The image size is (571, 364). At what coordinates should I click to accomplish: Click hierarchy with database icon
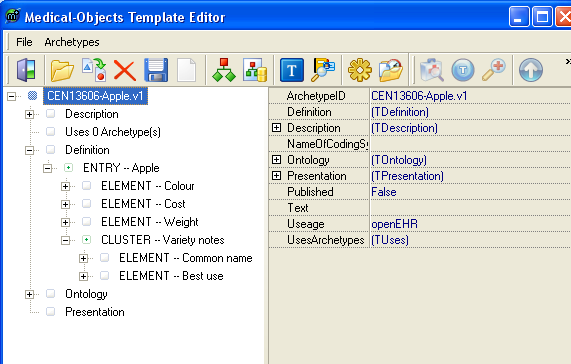click(x=255, y=70)
